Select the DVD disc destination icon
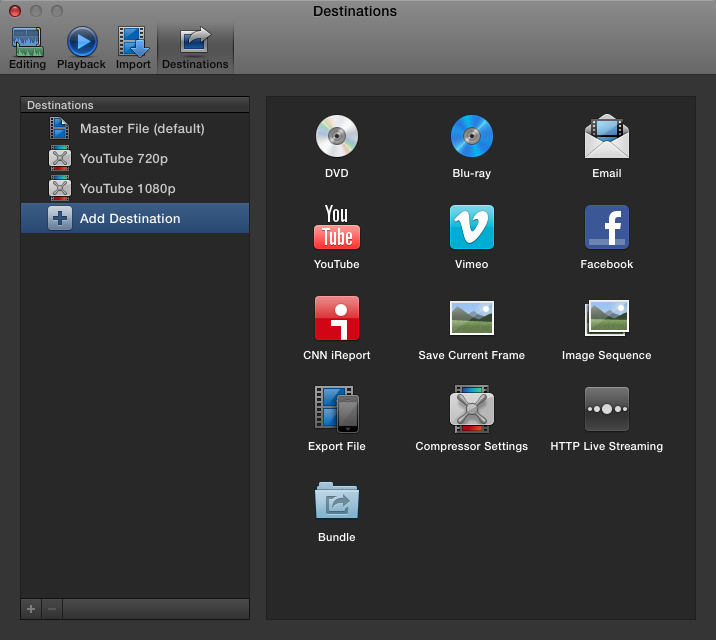Viewport: 716px width, 640px height. [337, 136]
